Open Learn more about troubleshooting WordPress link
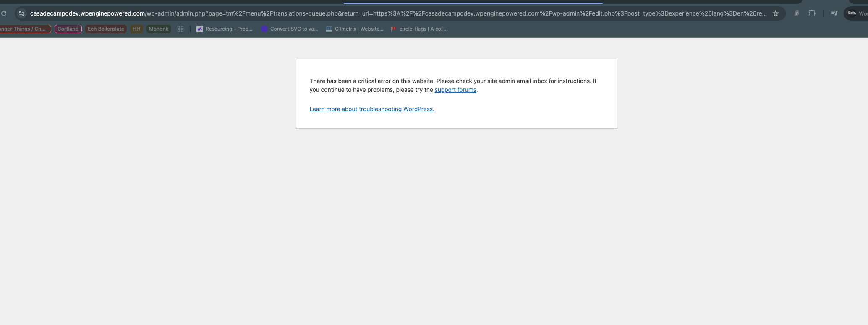 click(x=371, y=109)
